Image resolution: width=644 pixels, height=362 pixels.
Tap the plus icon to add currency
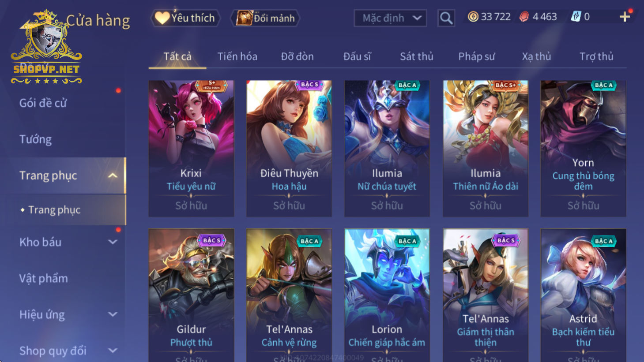pos(625,17)
